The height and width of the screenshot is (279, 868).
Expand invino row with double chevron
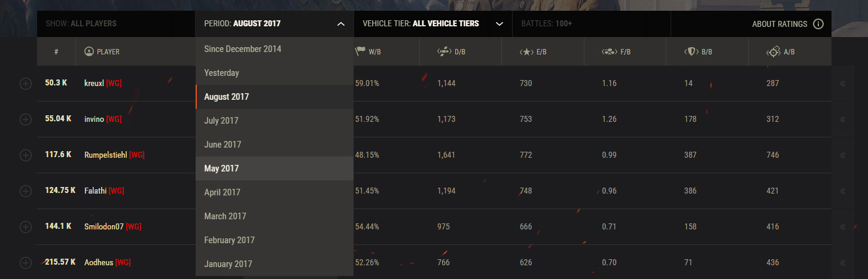[843, 119]
